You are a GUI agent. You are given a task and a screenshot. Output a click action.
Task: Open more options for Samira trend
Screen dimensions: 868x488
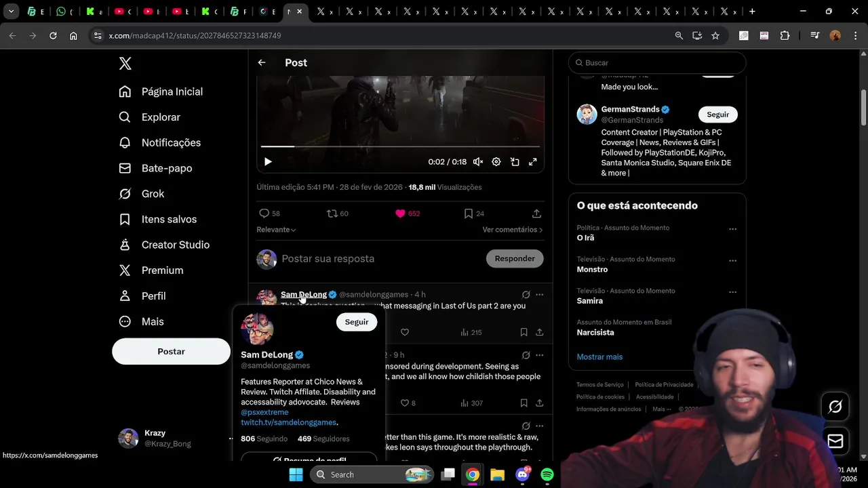coord(732,292)
